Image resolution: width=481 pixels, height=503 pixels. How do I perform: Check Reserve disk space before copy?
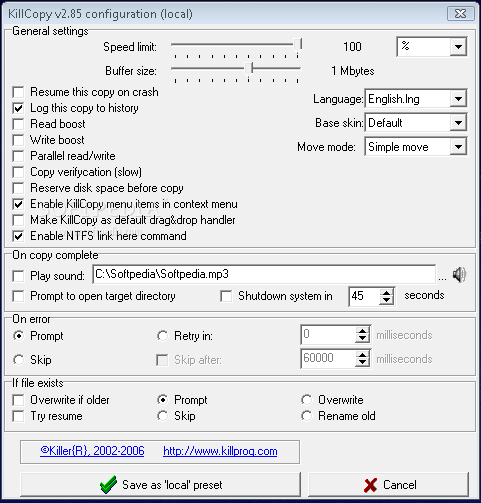[x=18, y=188]
